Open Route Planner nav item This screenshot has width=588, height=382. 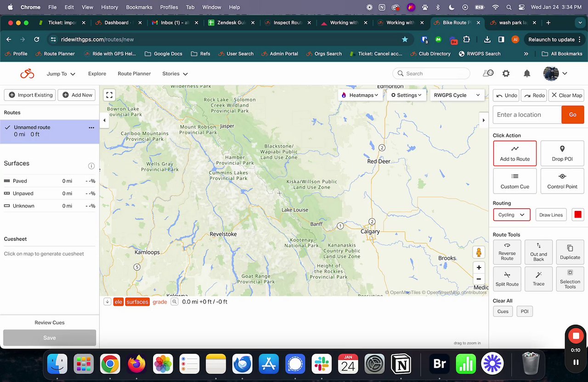[x=134, y=74]
